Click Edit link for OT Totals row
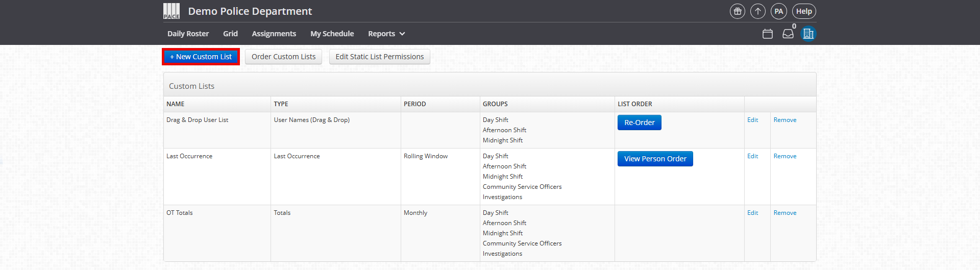 coord(752,213)
